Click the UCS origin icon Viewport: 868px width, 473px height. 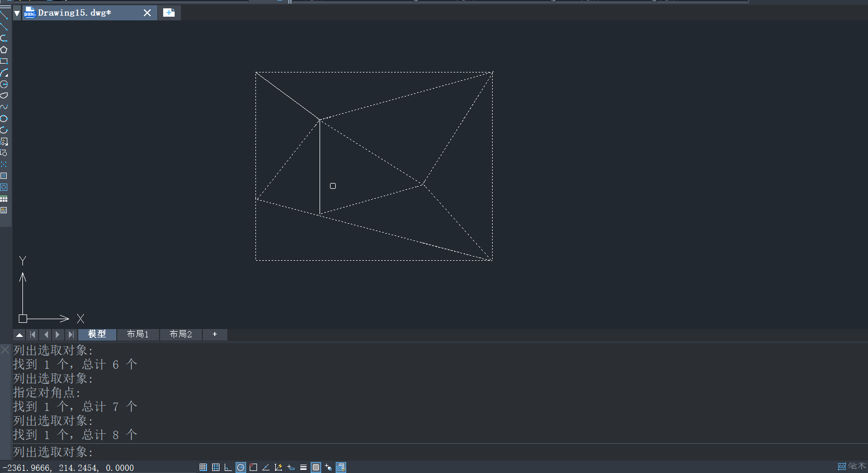coord(23,319)
